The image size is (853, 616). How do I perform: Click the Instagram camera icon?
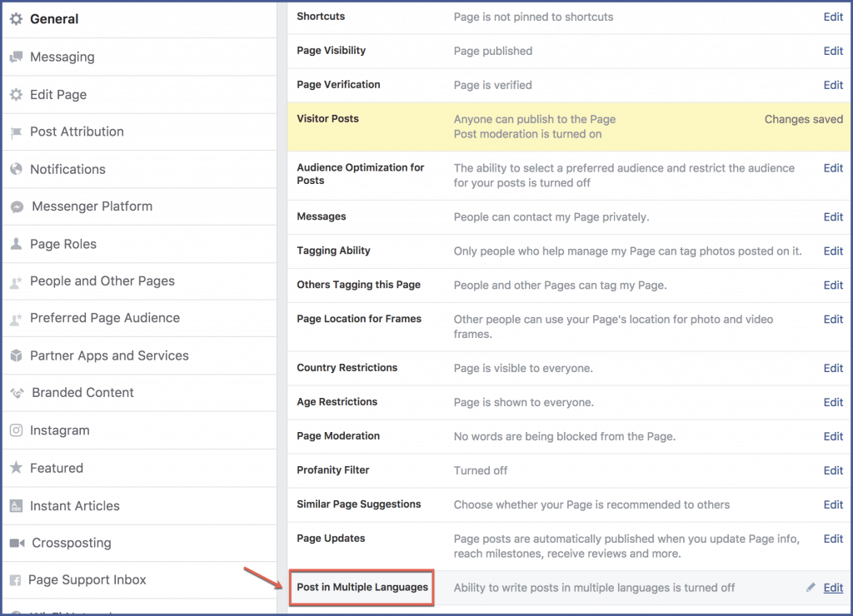click(18, 430)
